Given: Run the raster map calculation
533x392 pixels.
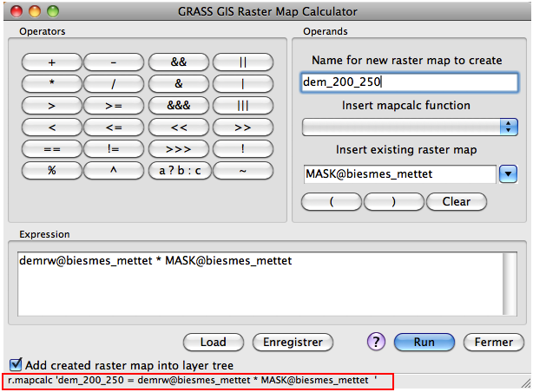Looking at the screenshot, I should click(x=424, y=342).
